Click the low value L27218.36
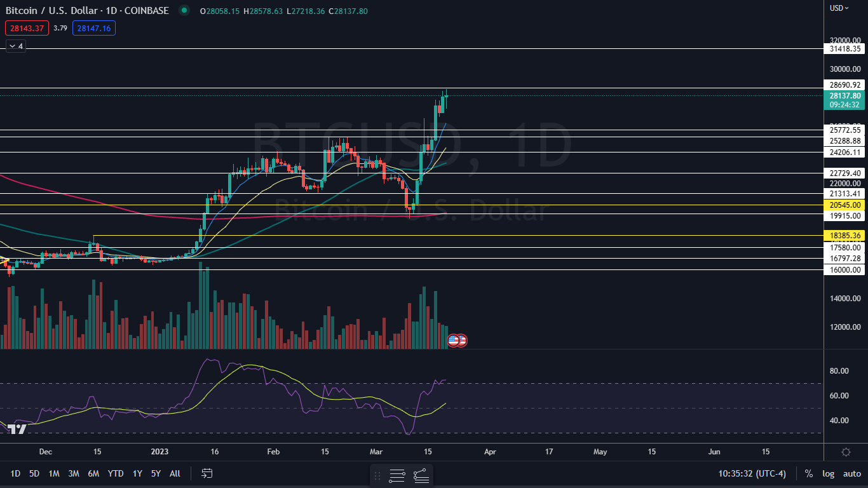 click(x=305, y=11)
